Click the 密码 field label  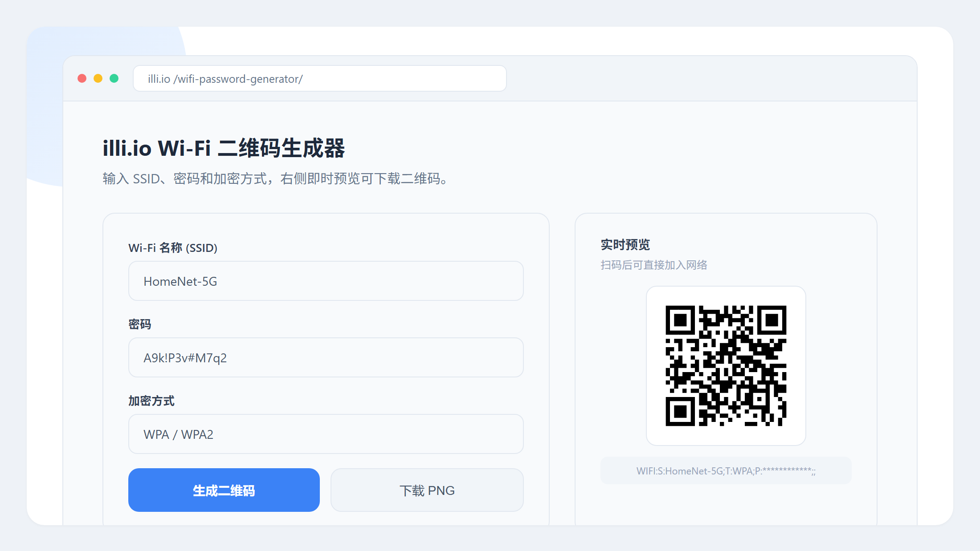click(140, 324)
